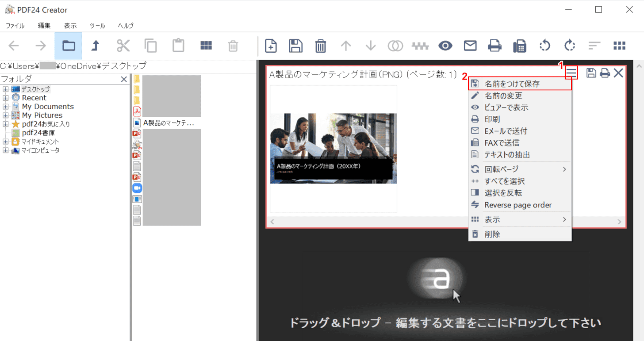This screenshot has width=644, height=341.
Task: Print document via panel printer icon
Action: click(605, 73)
